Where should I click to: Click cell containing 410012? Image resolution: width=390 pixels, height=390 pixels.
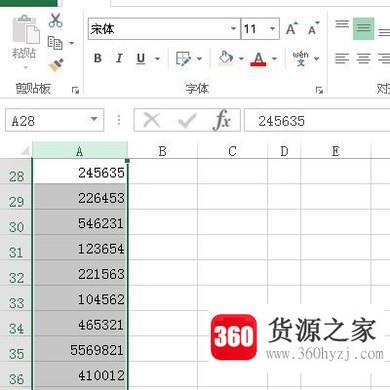tap(80, 375)
